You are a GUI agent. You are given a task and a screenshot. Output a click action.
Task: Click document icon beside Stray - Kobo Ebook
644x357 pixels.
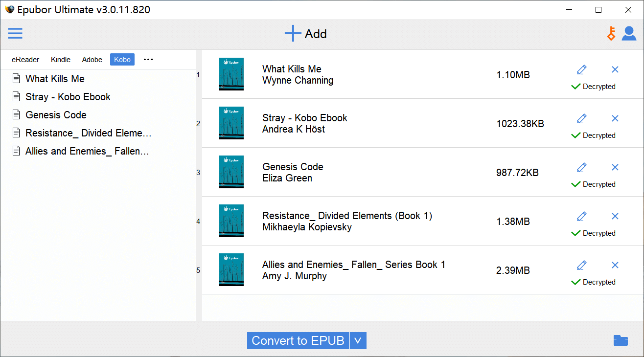(17, 96)
